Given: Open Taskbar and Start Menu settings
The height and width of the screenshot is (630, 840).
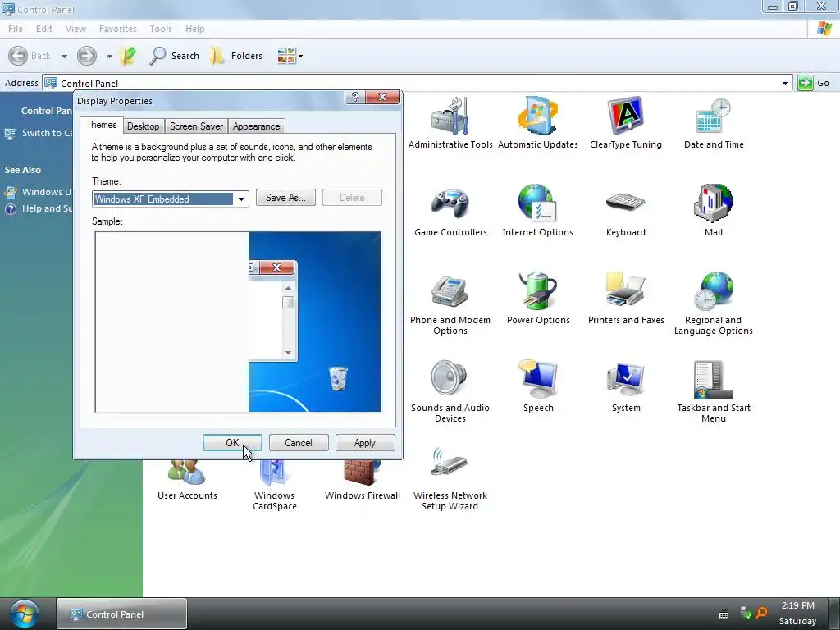Looking at the screenshot, I should (714, 391).
